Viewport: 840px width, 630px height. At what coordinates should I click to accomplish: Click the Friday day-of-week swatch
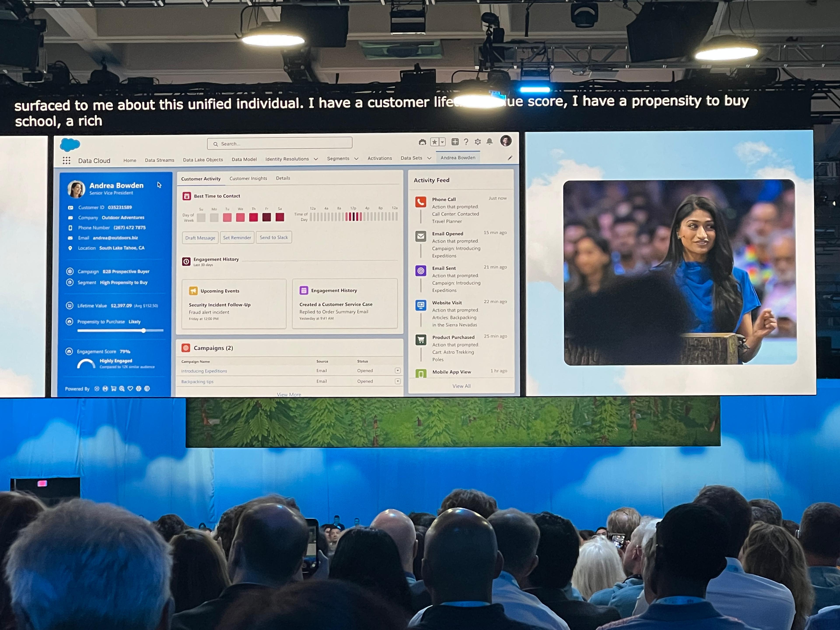(267, 217)
